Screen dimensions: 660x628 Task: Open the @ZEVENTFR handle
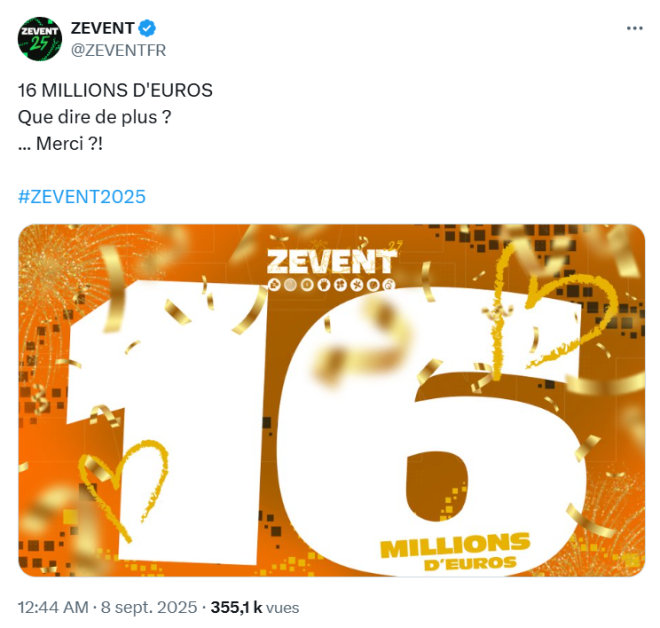[x=118, y=51]
